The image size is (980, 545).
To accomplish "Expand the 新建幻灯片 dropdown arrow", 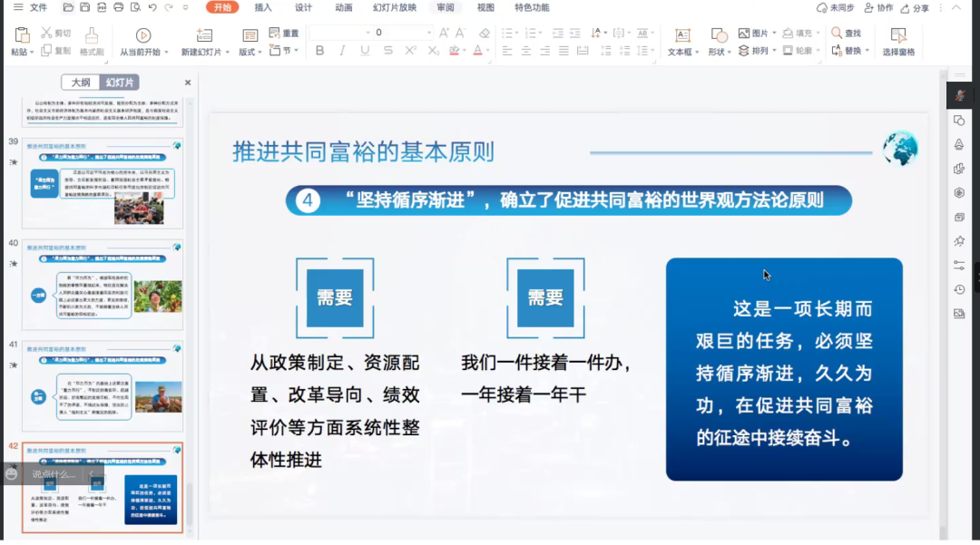I will [x=227, y=53].
